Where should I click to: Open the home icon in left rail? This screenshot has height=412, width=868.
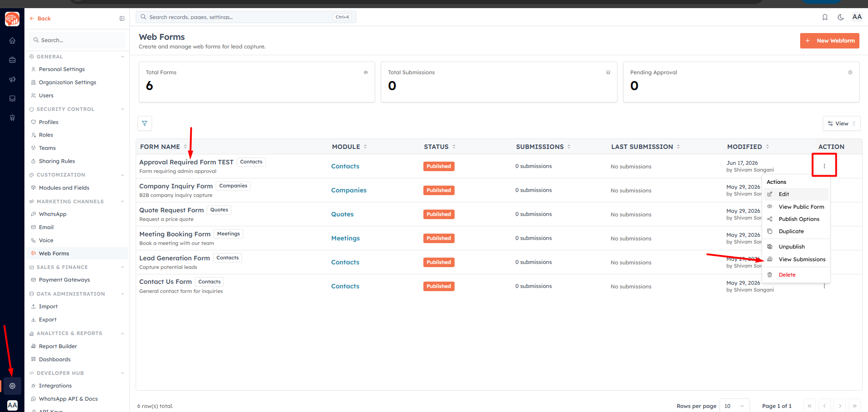(12, 40)
